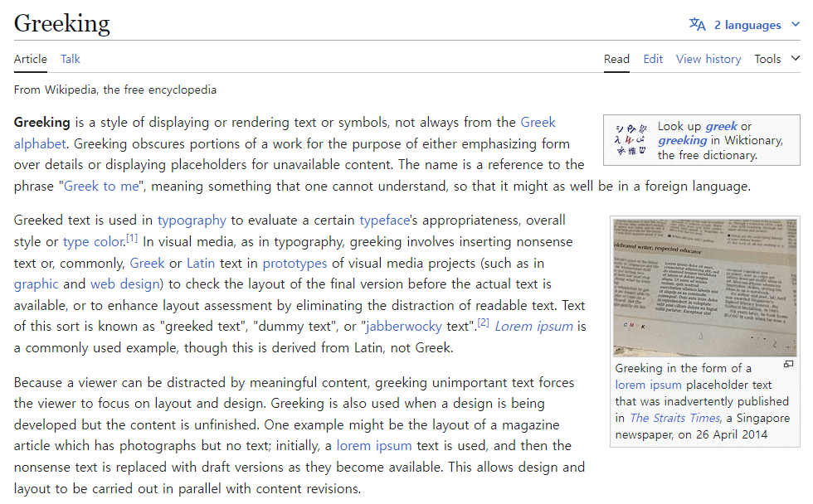This screenshot has width=813, height=504.
Task: Expand the Tools chevron arrow
Action: click(796, 59)
